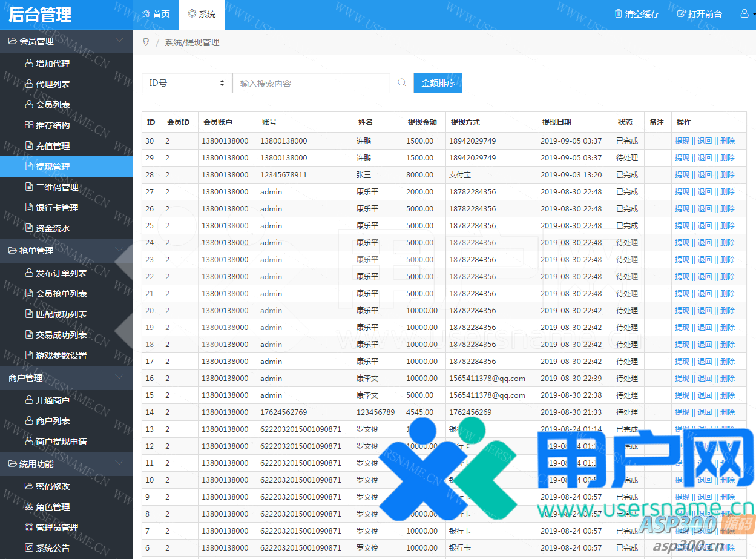Click 提现 link for row ID 29

point(682,158)
